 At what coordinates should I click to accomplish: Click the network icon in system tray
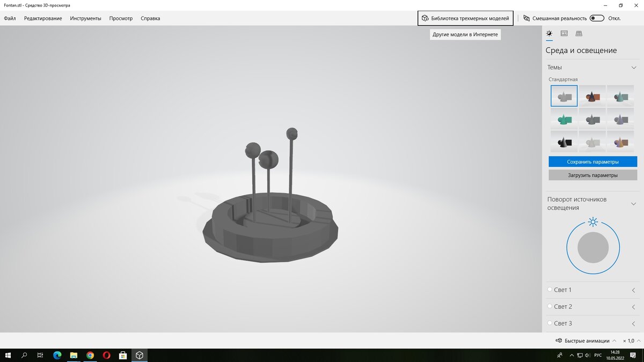pos(580,355)
